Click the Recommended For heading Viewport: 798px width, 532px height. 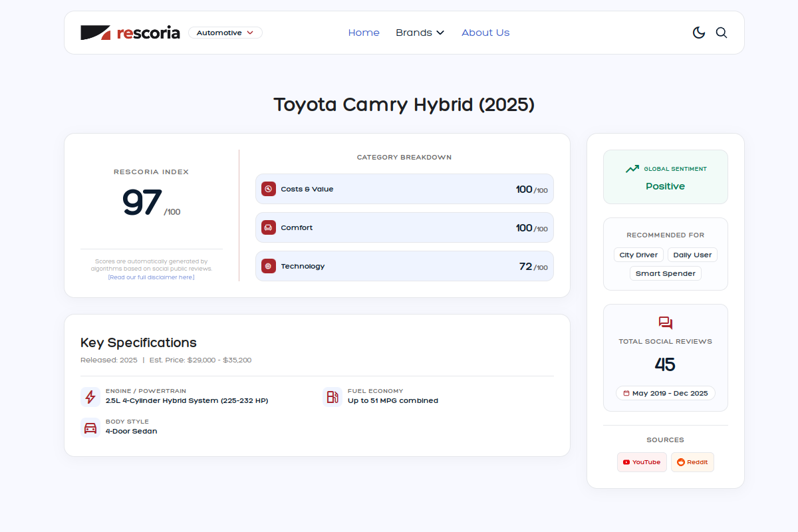pyautogui.click(x=666, y=235)
